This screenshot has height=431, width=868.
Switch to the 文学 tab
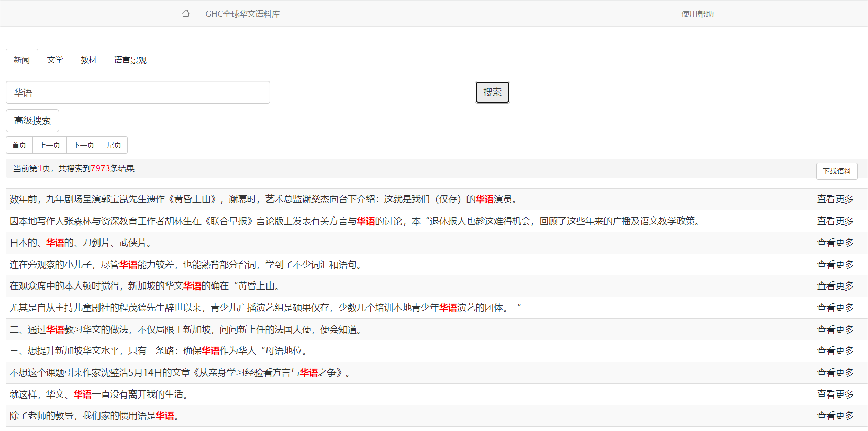click(55, 60)
